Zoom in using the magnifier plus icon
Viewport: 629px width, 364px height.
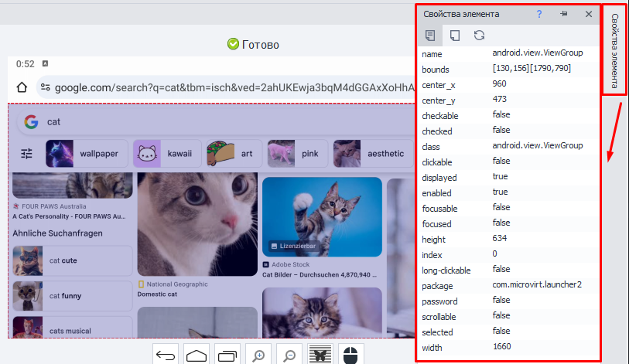tap(258, 355)
